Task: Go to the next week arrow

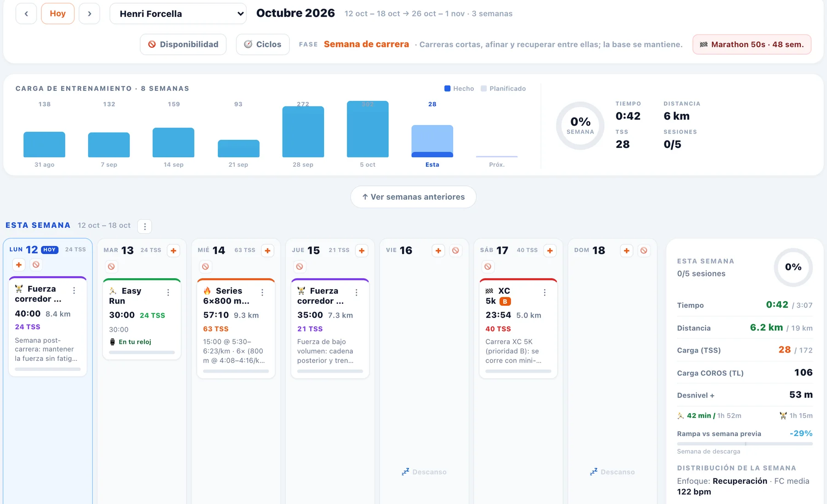Action: coord(90,14)
